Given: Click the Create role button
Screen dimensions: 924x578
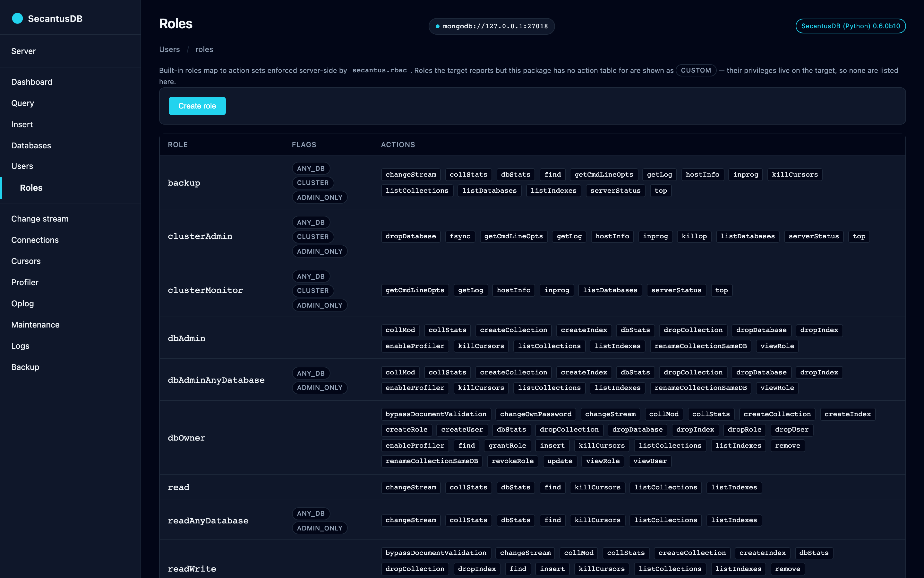Looking at the screenshot, I should pos(197,106).
